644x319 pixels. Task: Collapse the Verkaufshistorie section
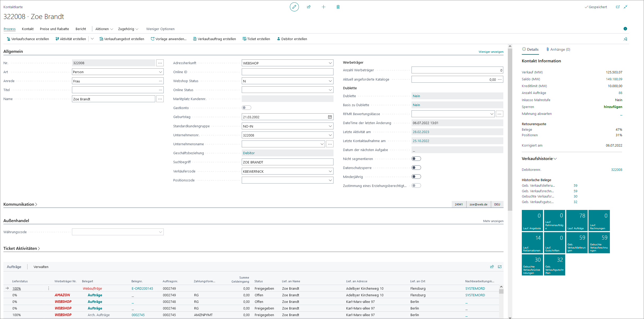(x=539, y=159)
